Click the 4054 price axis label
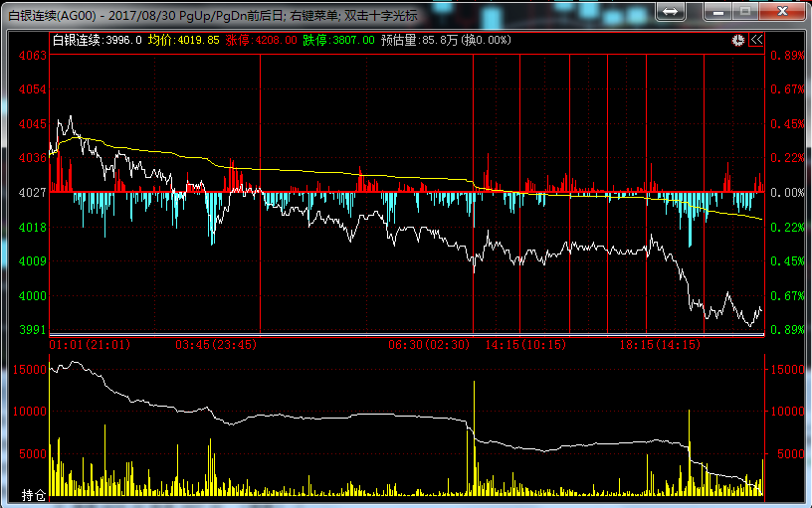This screenshot has height=508, width=812. point(33,89)
